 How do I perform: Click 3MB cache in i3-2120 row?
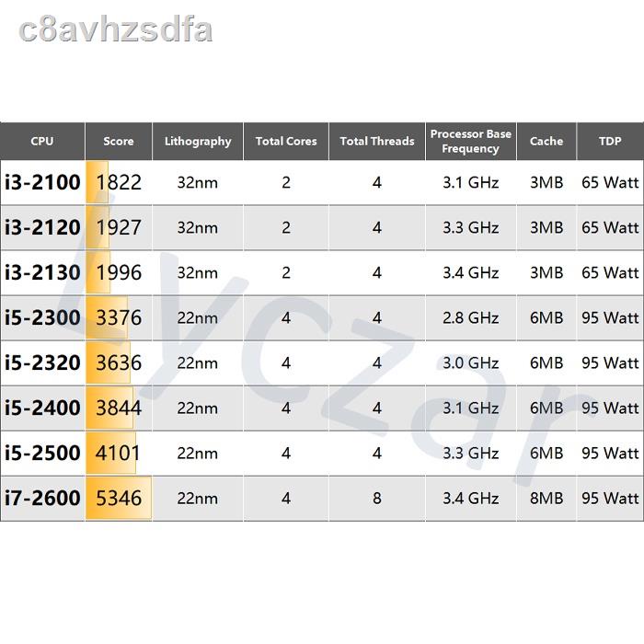click(x=546, y=227)
